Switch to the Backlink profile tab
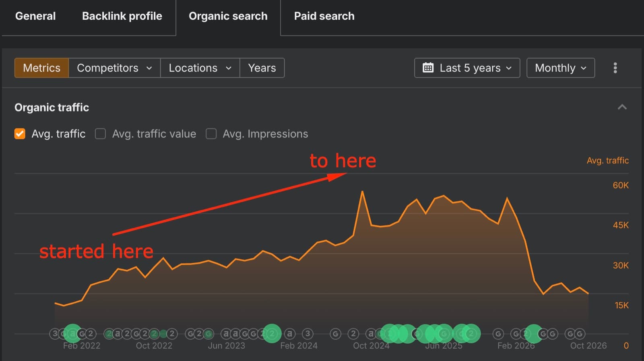The height and width of the screenshot is (361, 644). [122, 16]
